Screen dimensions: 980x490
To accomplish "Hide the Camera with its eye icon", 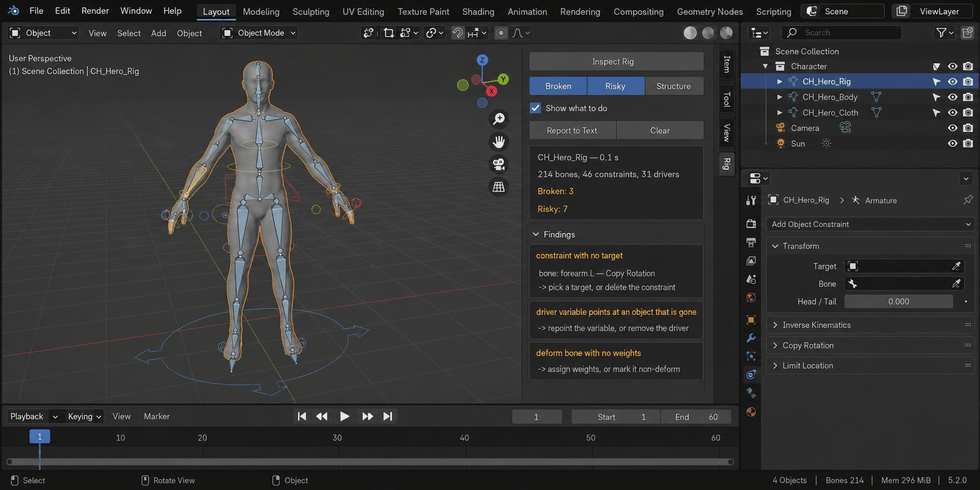I will (952, 128).
